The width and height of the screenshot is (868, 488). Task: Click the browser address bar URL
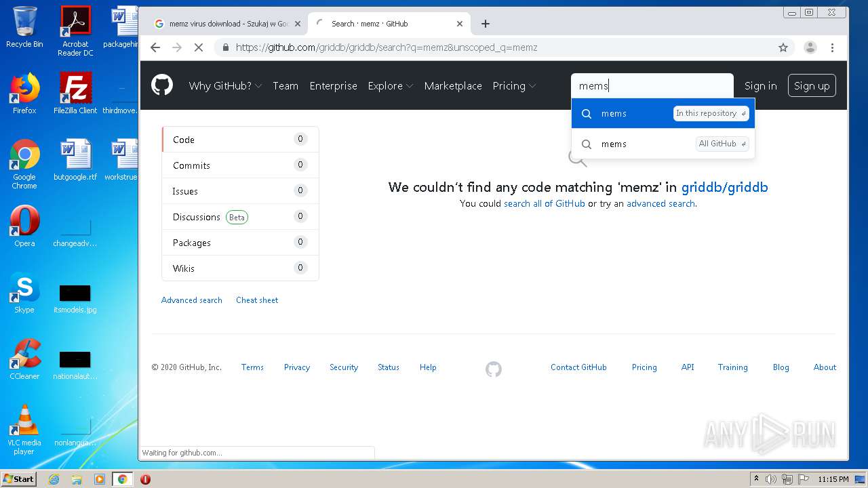387,47
